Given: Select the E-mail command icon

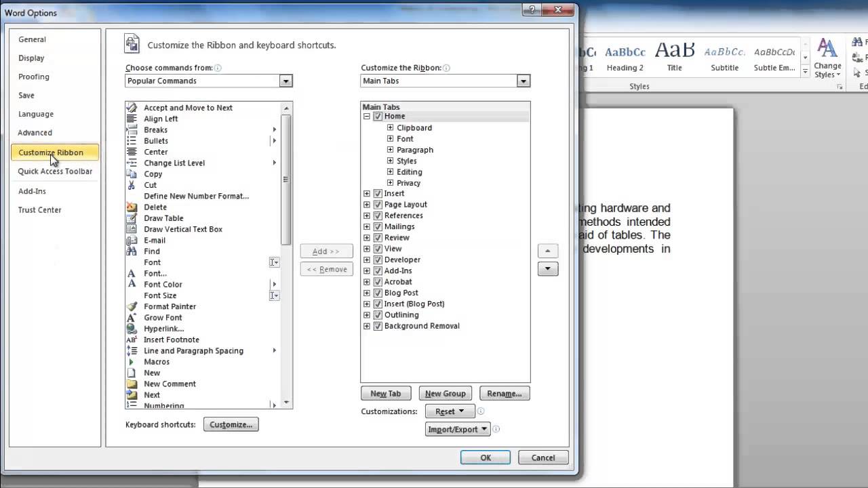Looking at the screenshot, I should pyautogui.click(x=132, y=241).
